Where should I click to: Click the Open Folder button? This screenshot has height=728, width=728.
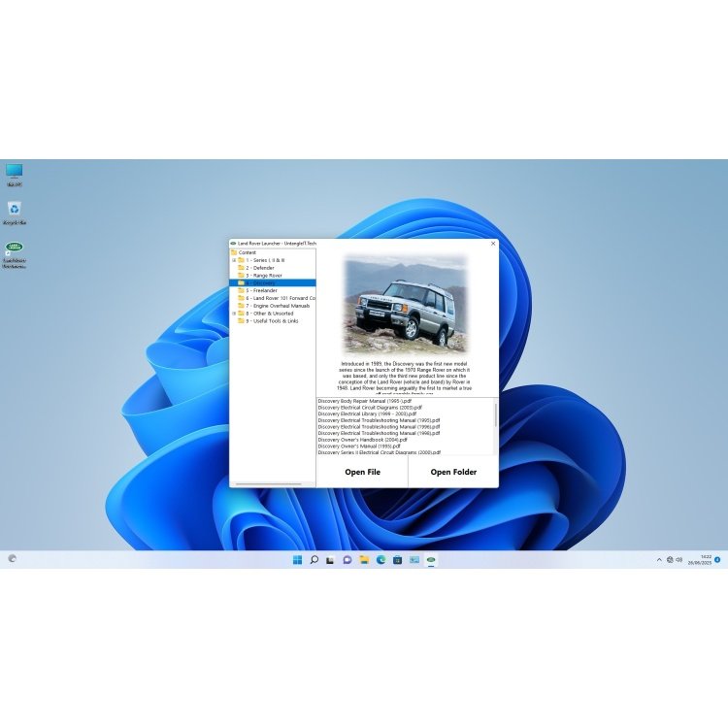(x=453, y=472)
